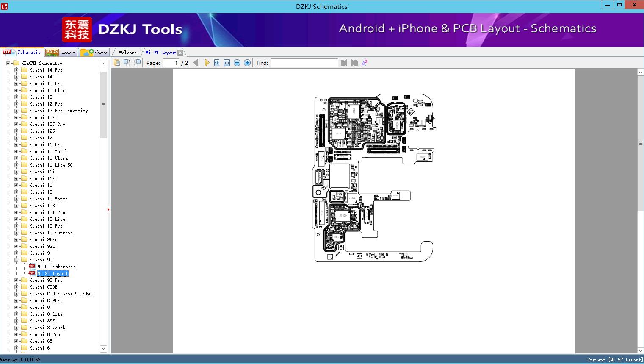Select Mi 9T Layout in the tree
This screenshot has height=364, width=644.
[53, 273]
